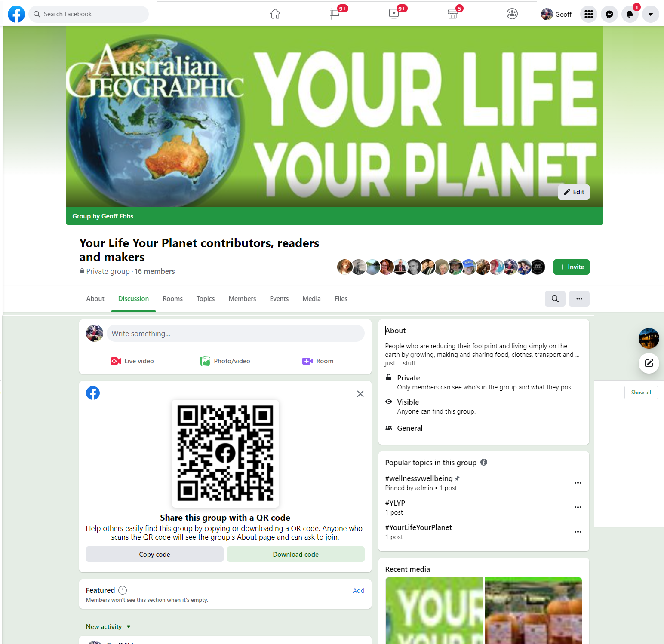Image resolution: width=664 pixels, height=644 pixels.
Task: Click the Invite button
Action: pyautogui.click(x=571, y=267)
